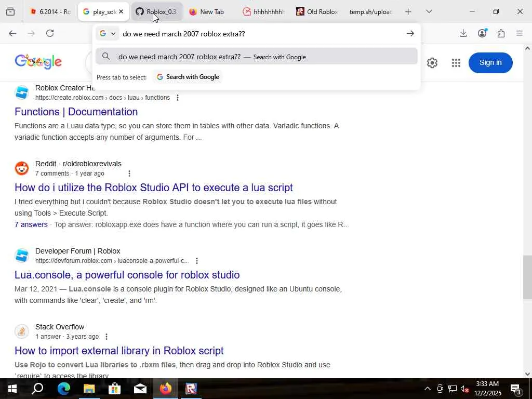Open 'How to import external library' link

119,351
